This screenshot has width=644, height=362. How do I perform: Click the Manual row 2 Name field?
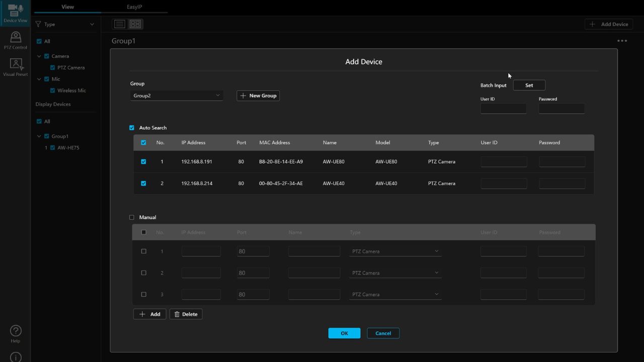314,273
